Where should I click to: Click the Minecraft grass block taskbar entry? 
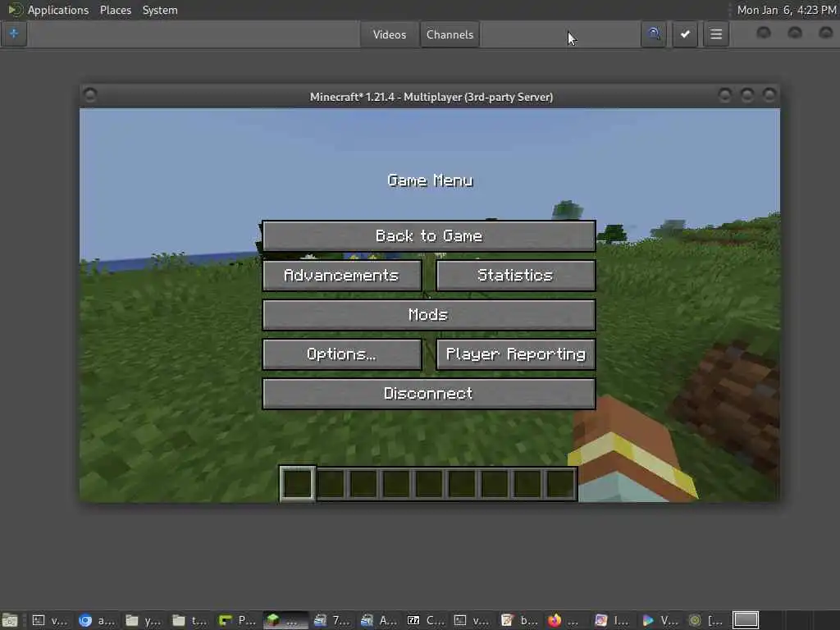click(284, 620)
